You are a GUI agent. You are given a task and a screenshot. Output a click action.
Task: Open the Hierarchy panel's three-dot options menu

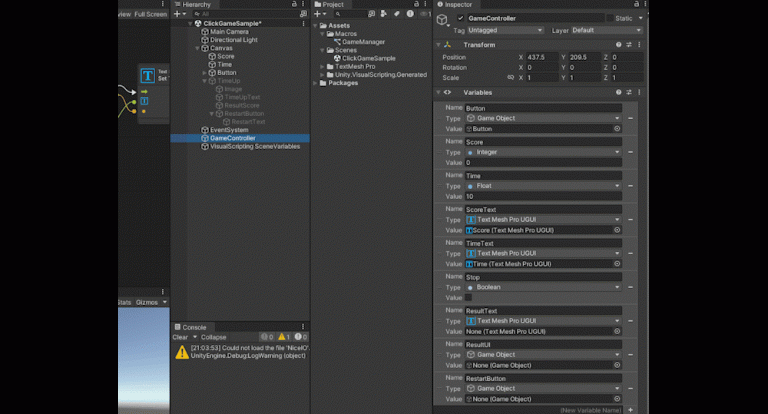click(303, 4)
